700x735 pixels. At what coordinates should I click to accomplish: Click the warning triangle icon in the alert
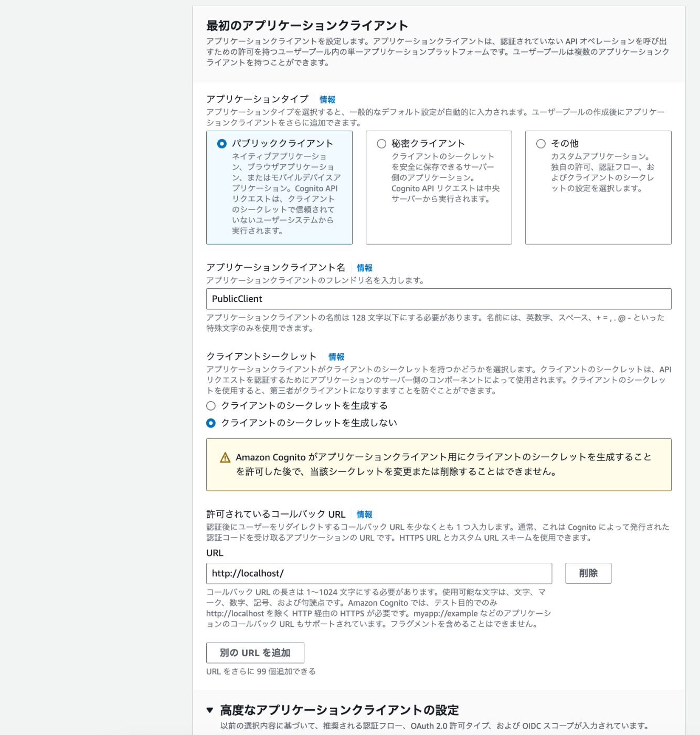point(225,457)
